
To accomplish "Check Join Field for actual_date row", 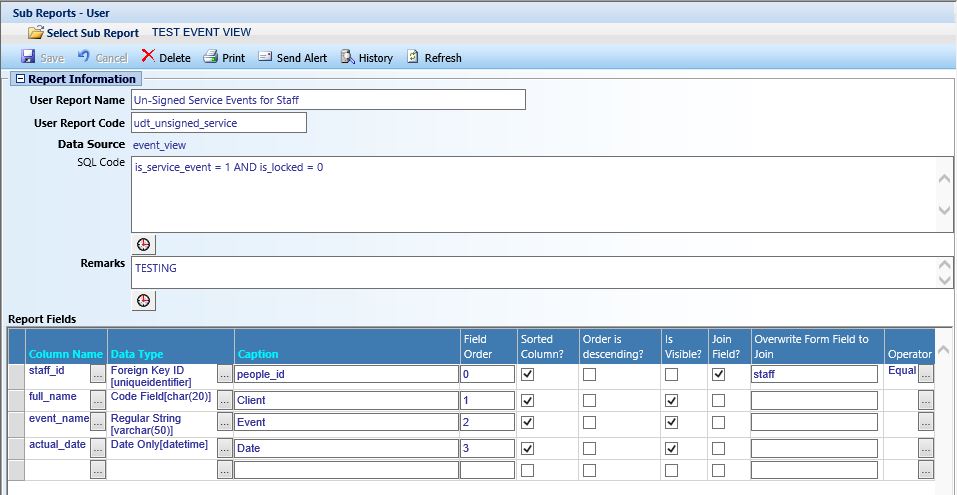I will (719, 449).
